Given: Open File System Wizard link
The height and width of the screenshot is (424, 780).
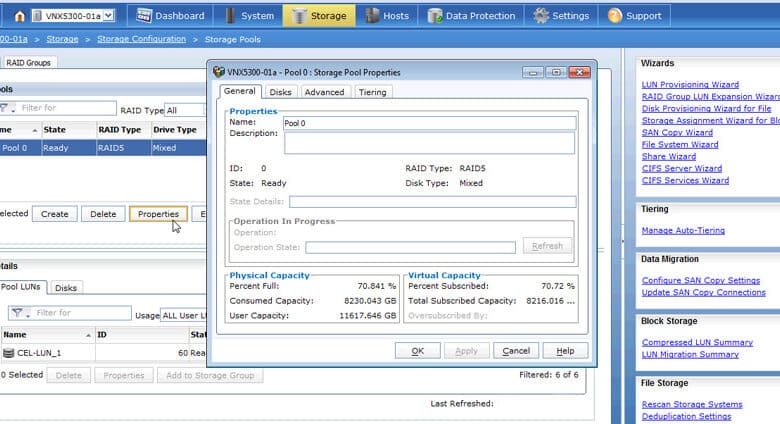Looking at the screenshot, I should coord(680,144).
